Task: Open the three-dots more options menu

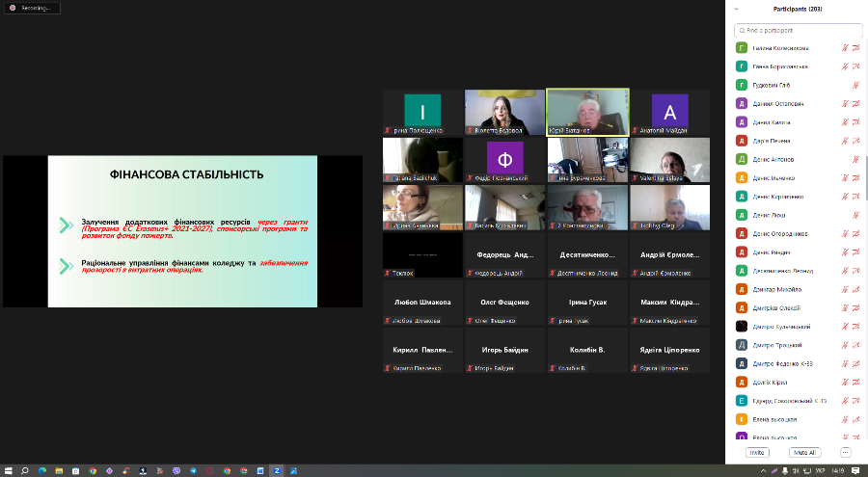Action: pos(845,451)
